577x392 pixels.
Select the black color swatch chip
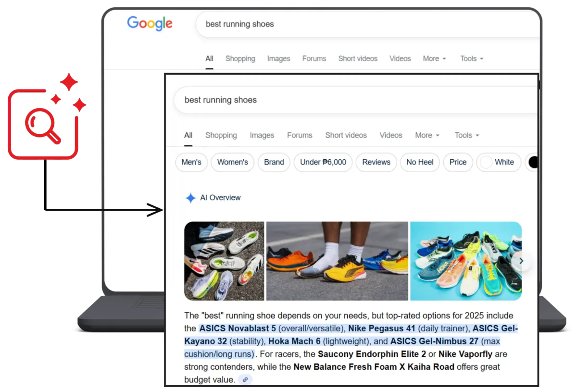(x=532, y=162)
